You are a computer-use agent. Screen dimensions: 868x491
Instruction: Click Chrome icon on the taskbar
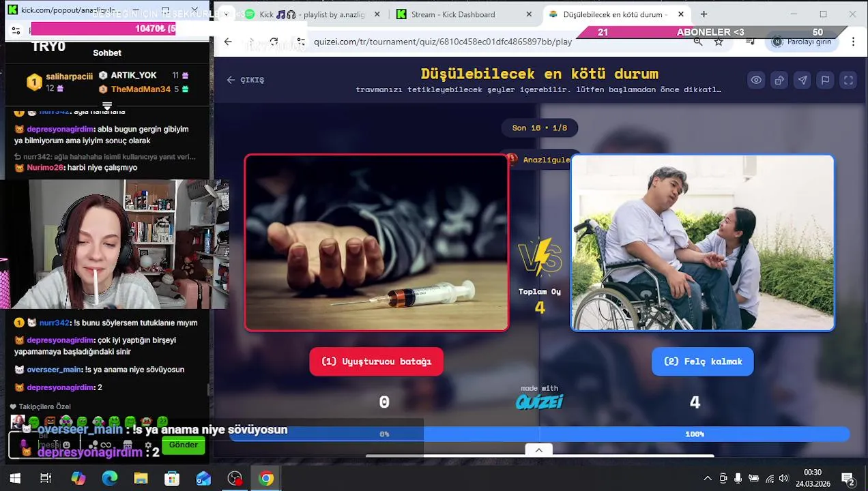[x=266, y=479]
